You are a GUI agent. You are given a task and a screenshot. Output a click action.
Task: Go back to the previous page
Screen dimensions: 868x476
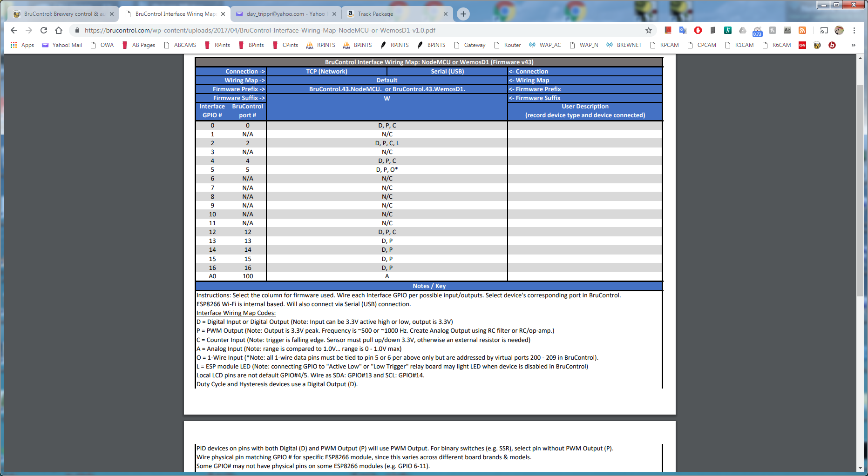[14, 30]
